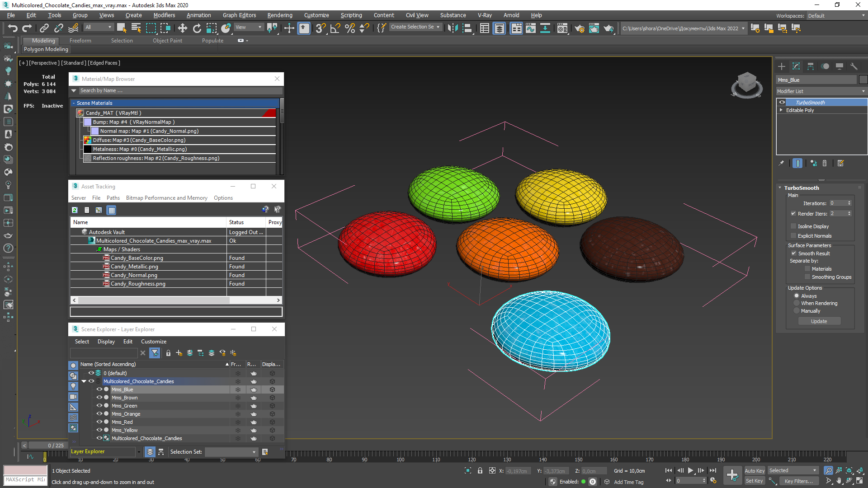The image size is (868, 488).
Task: Open the Selection Set dropdown in Scene Explorer
Action: point(231,452)
